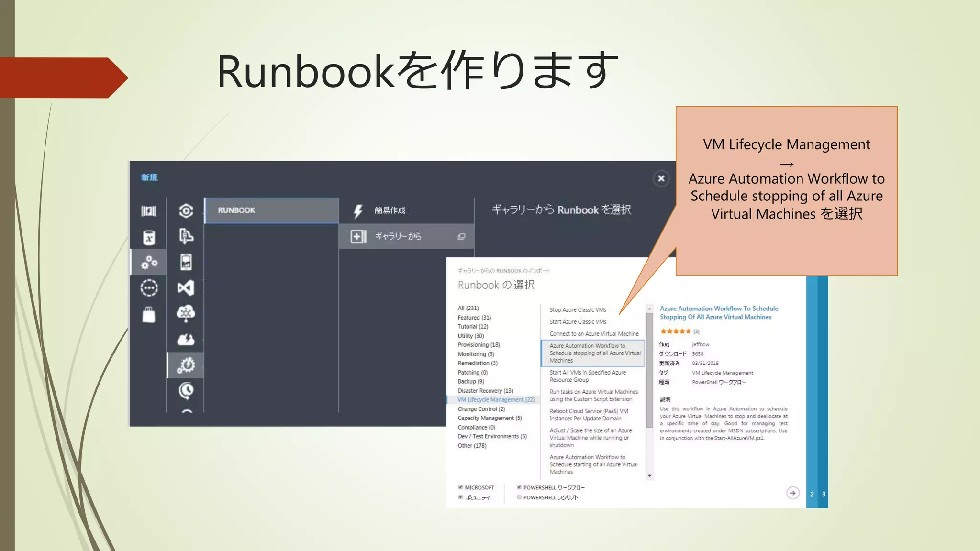Click the gallery plus icon beside ギャラリーから

coord(358,236)
